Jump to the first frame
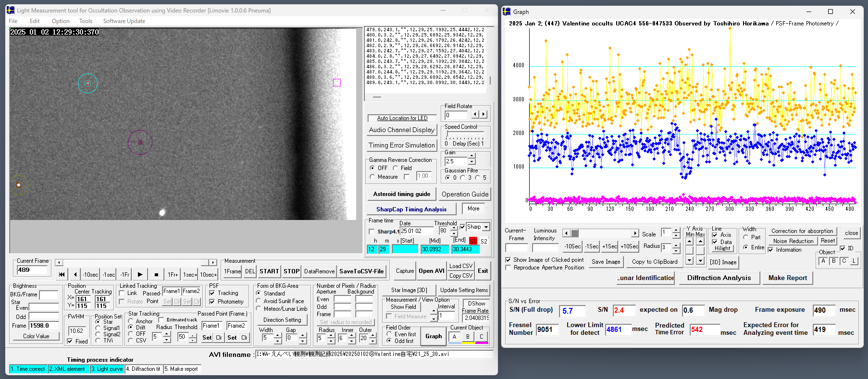This screenshot has width=868, height=379. coord(62,275)
